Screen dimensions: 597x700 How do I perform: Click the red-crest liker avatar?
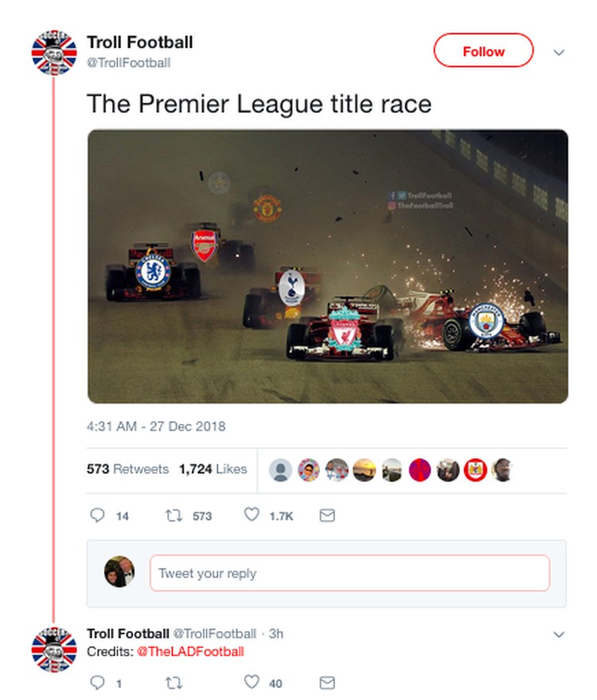(475, 470)
